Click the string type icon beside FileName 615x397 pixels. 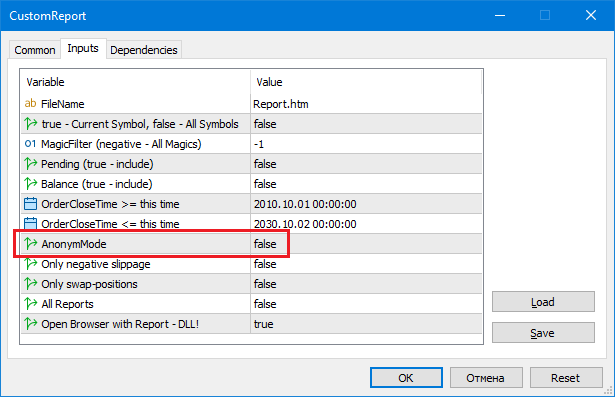[x=31, y=104]
